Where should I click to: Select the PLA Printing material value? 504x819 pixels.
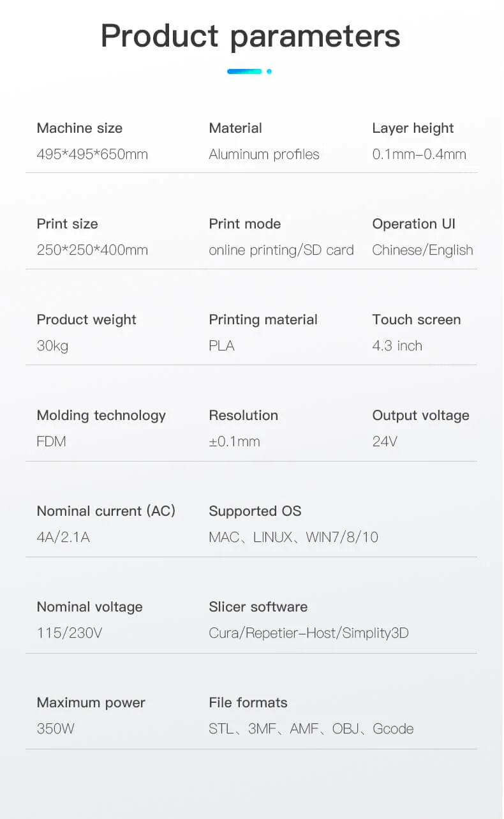(x=222, y=345)
